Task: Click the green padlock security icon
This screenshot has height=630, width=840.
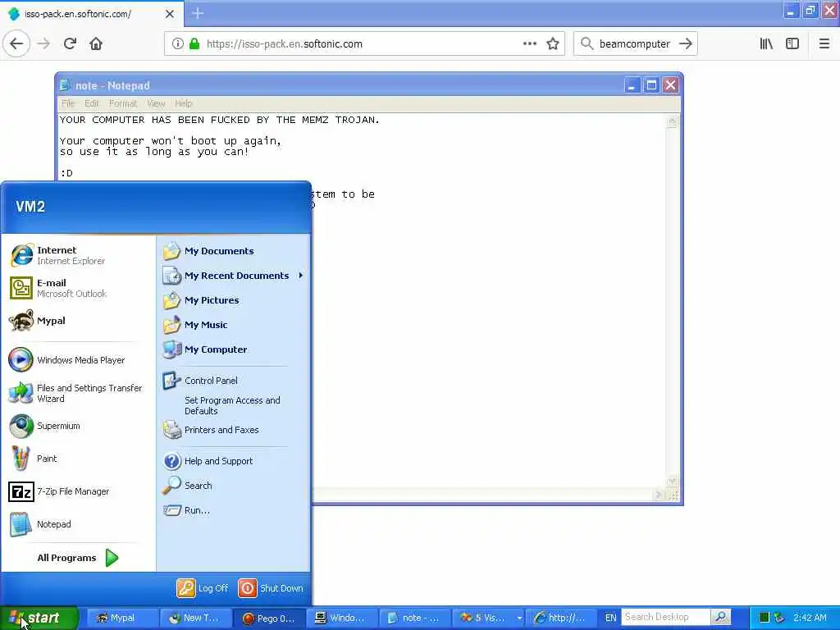Action: click(x=194, y=44)
